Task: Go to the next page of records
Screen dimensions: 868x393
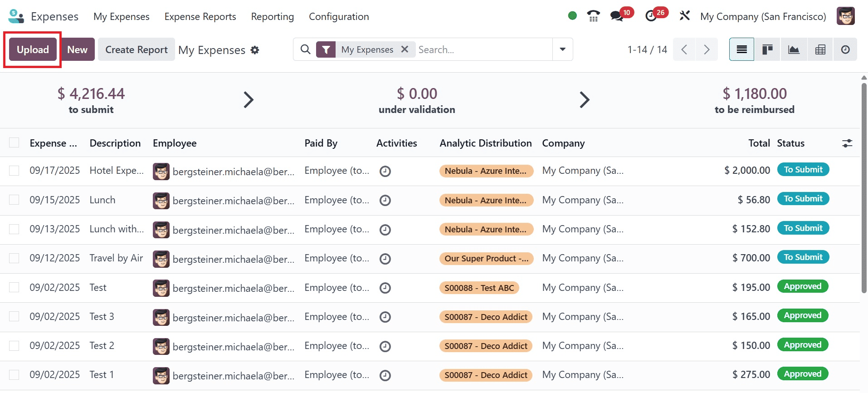Action: [707, 49]
